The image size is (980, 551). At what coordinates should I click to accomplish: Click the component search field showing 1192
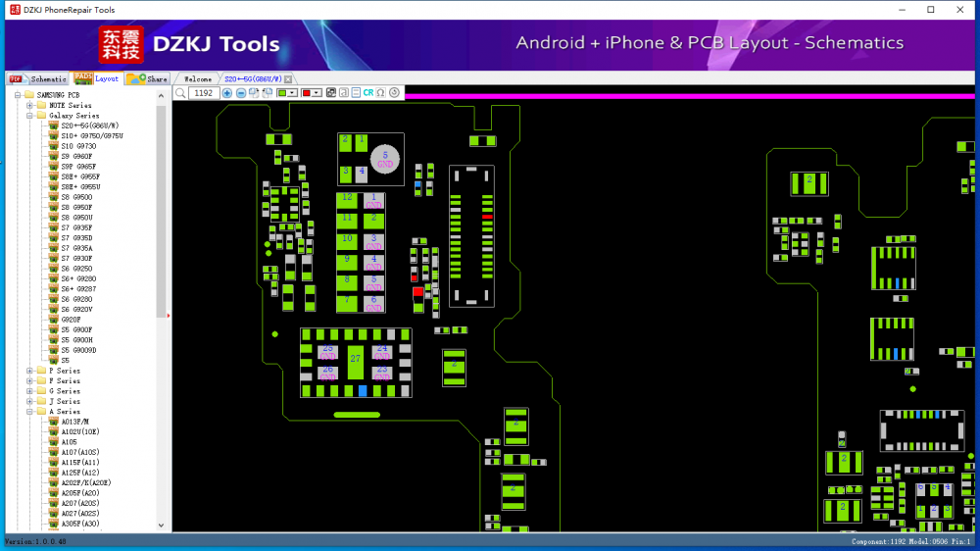tap(204, 93)
